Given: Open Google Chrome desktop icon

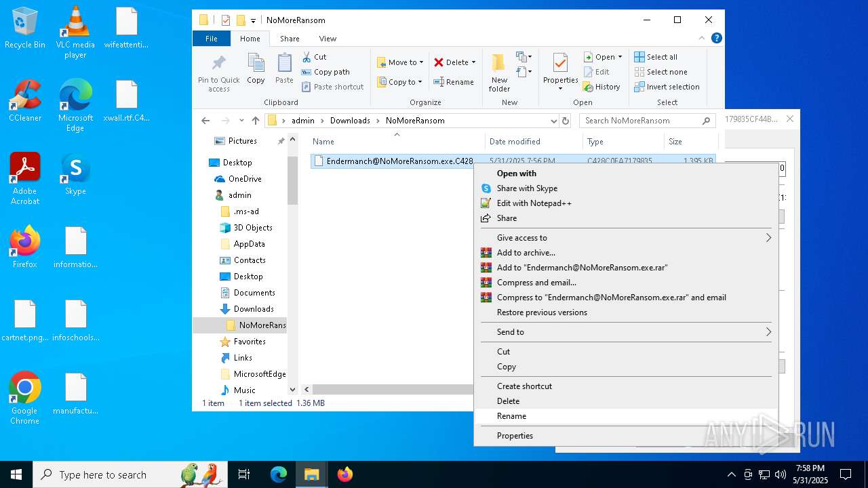Looking at the screenshot, I should pos(25,399).
